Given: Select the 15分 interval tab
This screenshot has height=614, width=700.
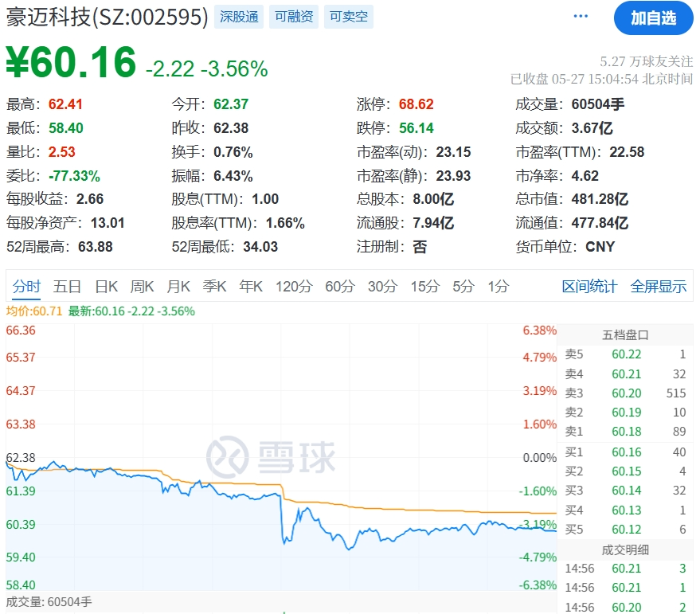Looking at the screenshot, I should (x=424, y=287).
